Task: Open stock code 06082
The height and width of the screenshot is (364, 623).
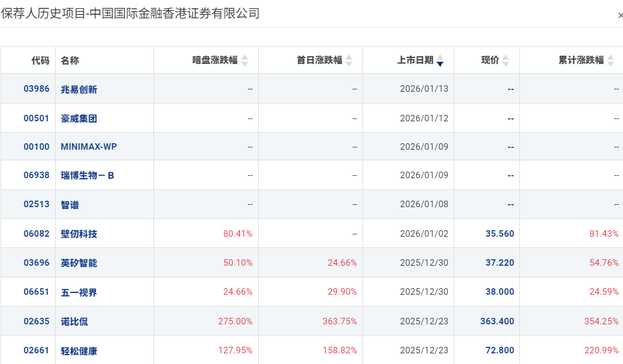Action: click(x=37, y=233)
